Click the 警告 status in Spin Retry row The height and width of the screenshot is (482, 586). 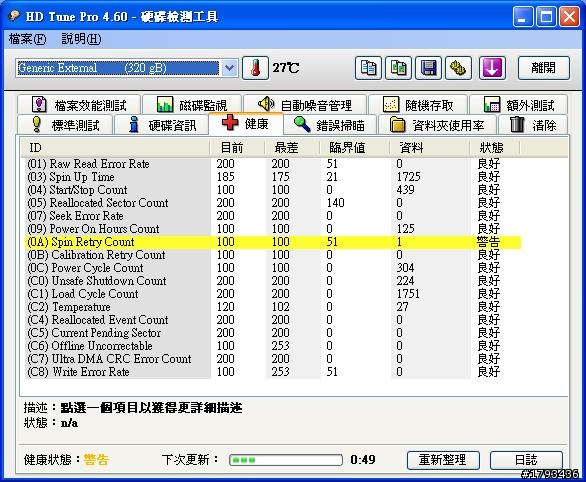tap(488, 242)
